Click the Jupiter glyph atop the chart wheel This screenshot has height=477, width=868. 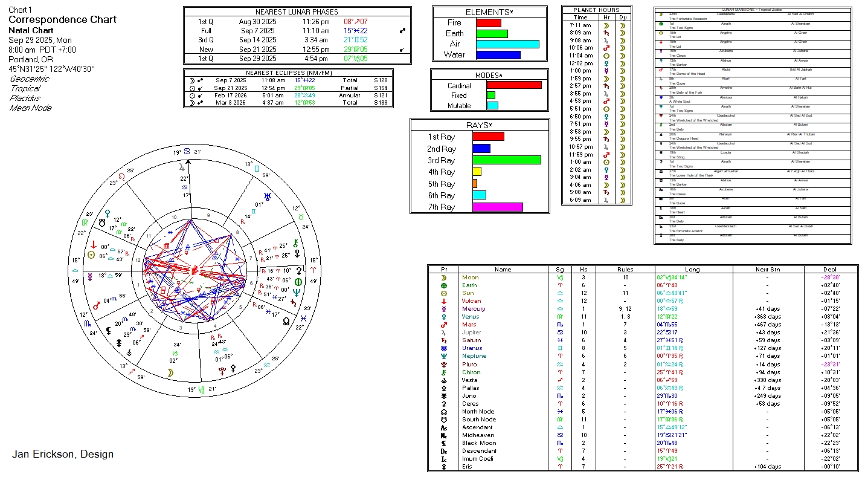[182, 166]
